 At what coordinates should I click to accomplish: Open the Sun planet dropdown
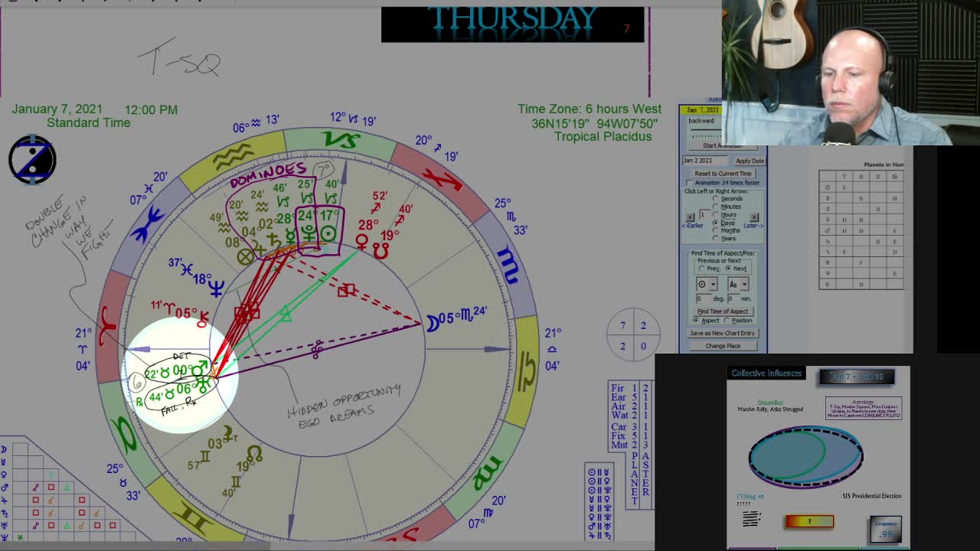tap(706, 284)
